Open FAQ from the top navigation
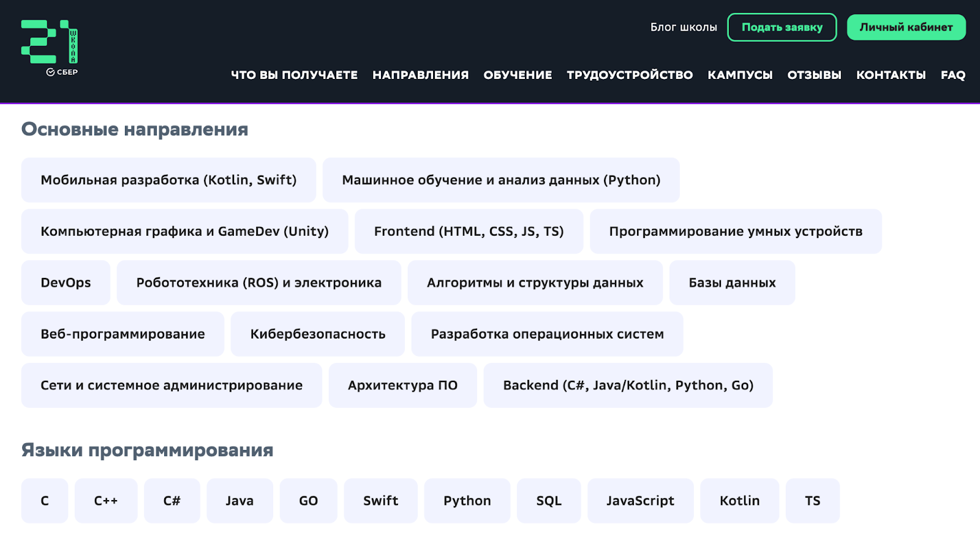Viewport: 980px width, 535px height. coord(952,75)
